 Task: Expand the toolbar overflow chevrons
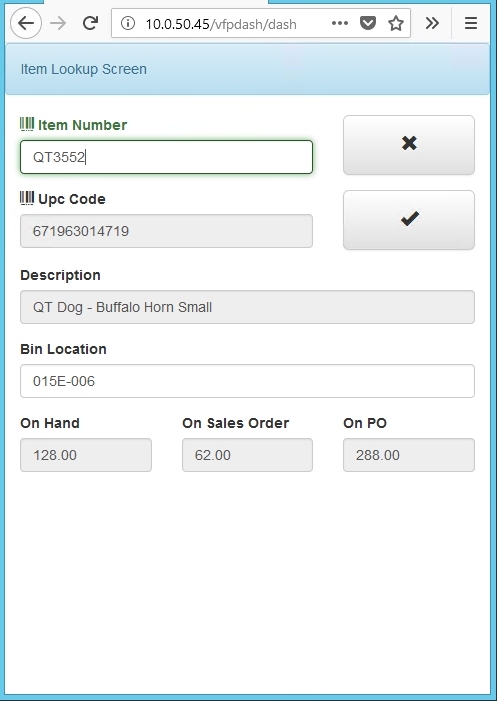pyautogui.click(x=432, y=23)
